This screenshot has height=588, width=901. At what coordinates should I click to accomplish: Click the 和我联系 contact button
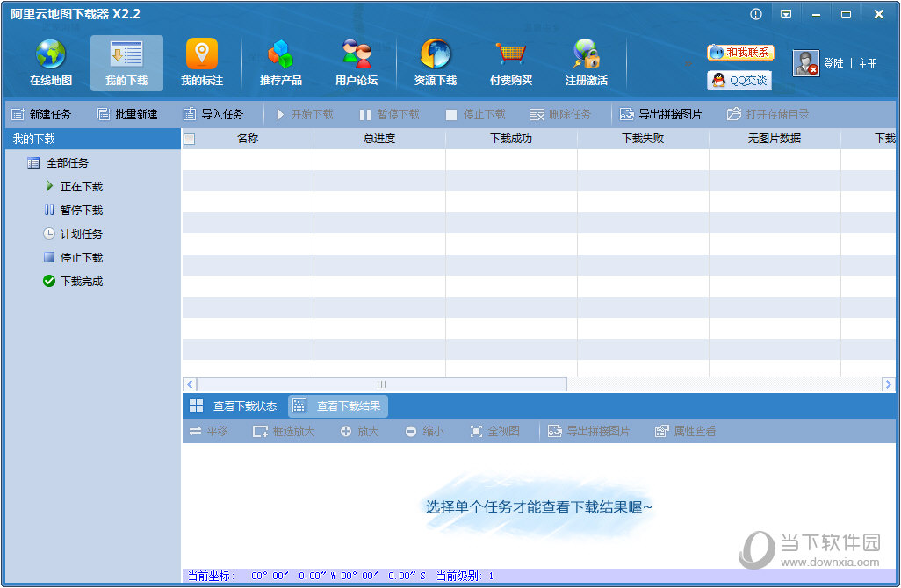[740, 53]
